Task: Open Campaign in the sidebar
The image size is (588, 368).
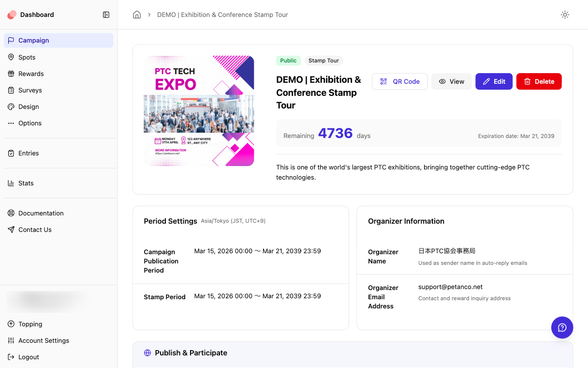Action: 59,40
